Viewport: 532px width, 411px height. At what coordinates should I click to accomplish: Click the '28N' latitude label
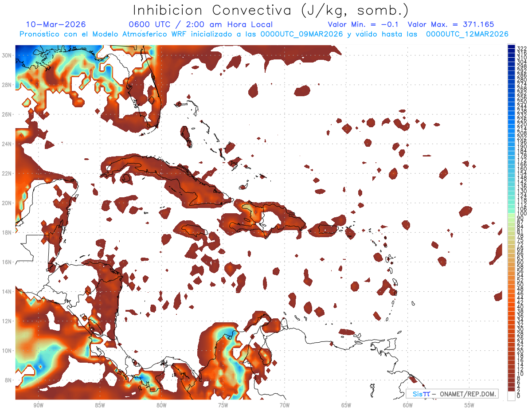point(7,85)
